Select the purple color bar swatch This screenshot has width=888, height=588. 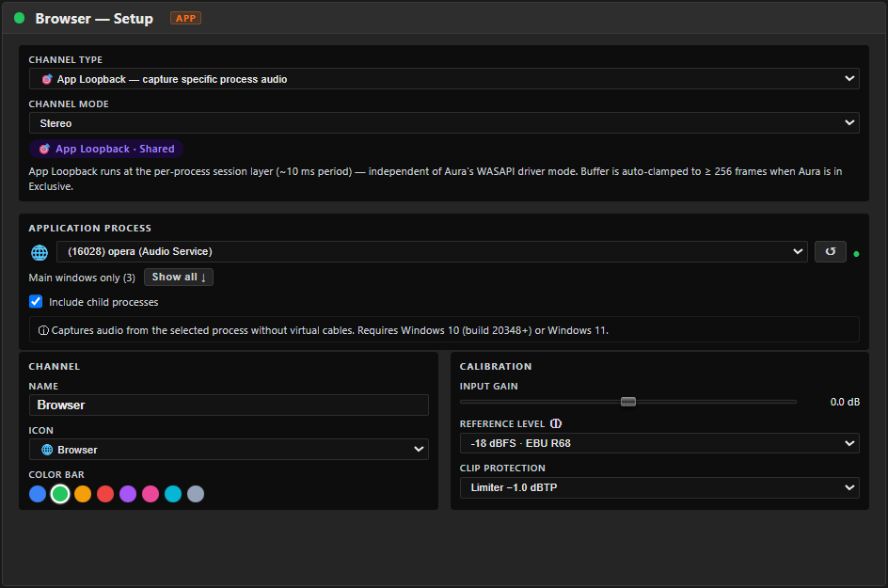pyautogui.click(x=128, y=494)
